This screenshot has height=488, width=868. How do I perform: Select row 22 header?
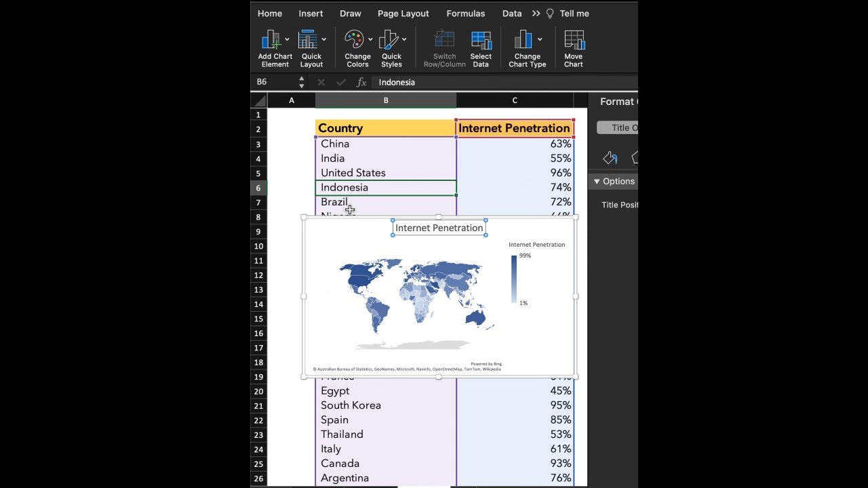coord(258,420)
